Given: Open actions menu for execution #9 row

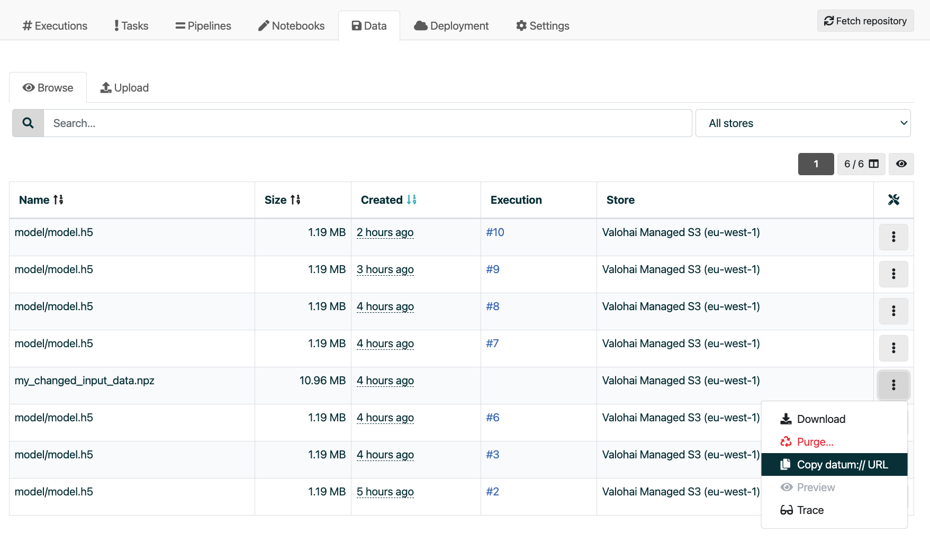Looking at the screenshot, I should tap(893, 274).
